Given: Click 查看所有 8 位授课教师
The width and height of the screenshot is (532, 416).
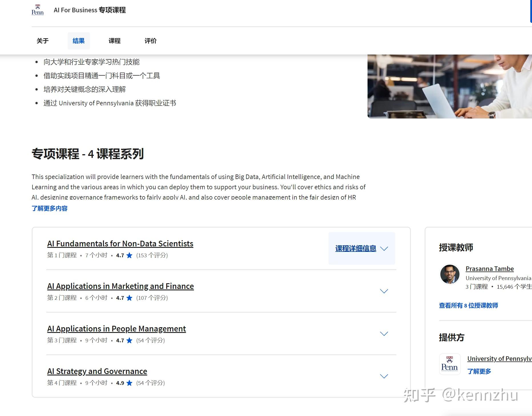Looking at the screenshot, I should click(468, 306).
